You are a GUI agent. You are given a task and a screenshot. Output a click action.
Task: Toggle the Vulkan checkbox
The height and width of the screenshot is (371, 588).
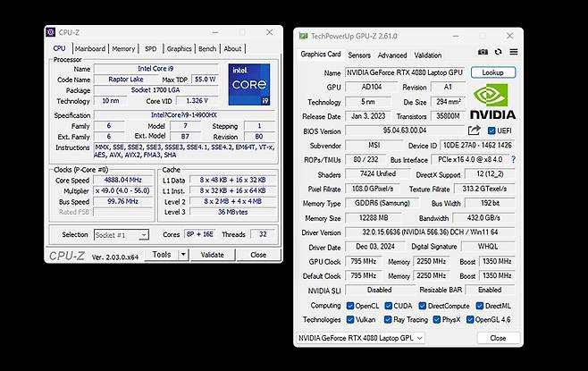(350, 320)
